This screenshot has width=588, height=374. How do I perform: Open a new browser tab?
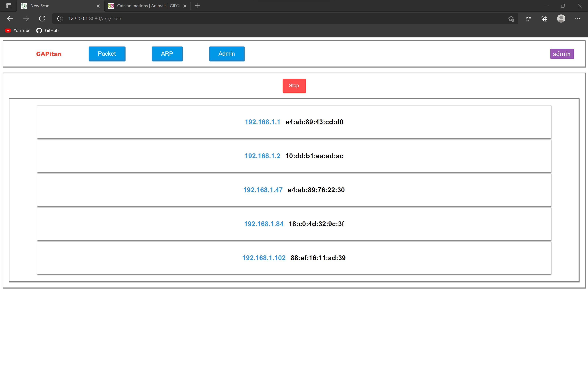coord(197,6)
